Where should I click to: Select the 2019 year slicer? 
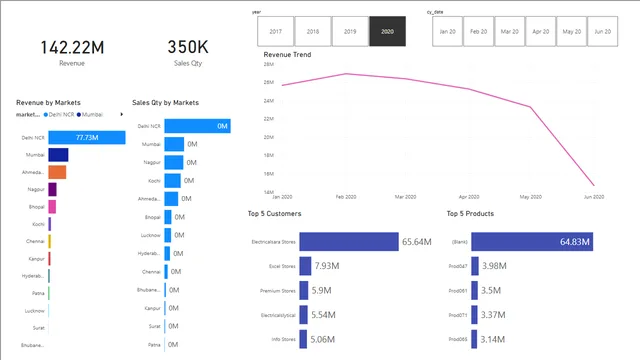(350, 31)
